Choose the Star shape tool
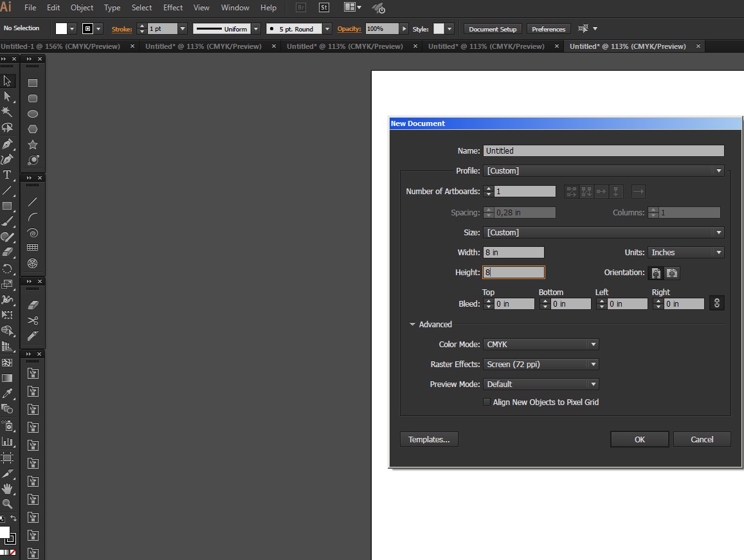Screen dimensions: 744x560 (x=33, y=145)
